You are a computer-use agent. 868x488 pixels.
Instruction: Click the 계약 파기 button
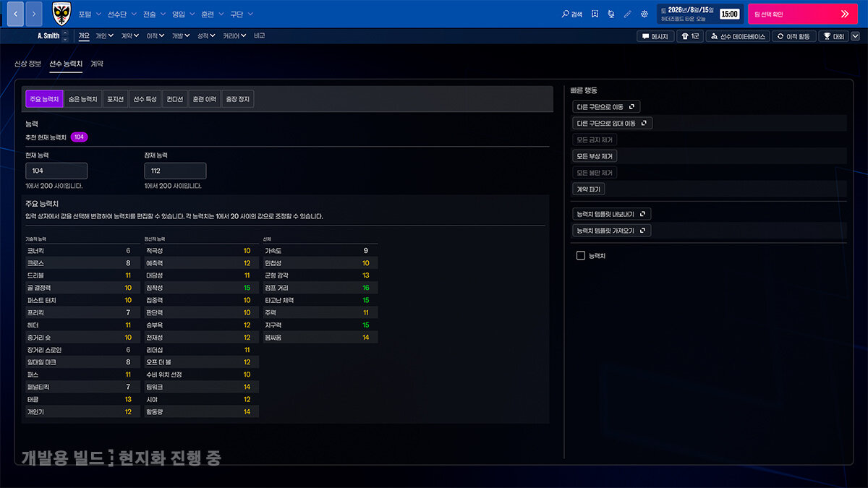588,189
